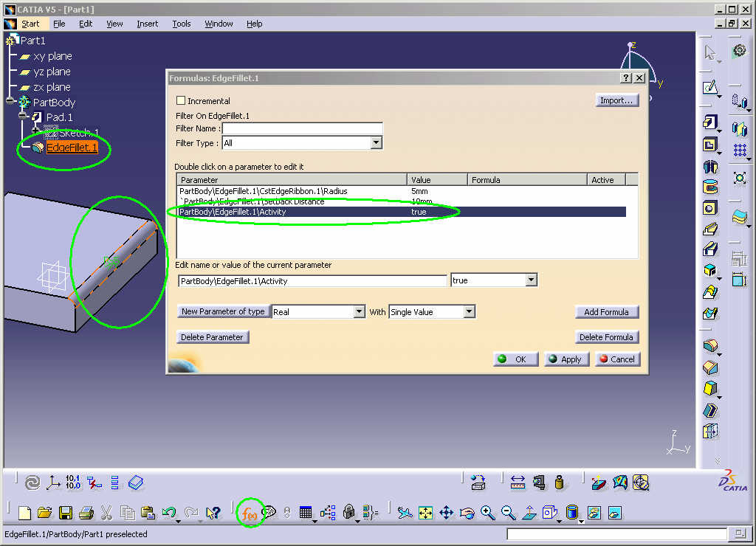The image size is (756, 546).
Task: Click the Apply button
Action: 566,359
